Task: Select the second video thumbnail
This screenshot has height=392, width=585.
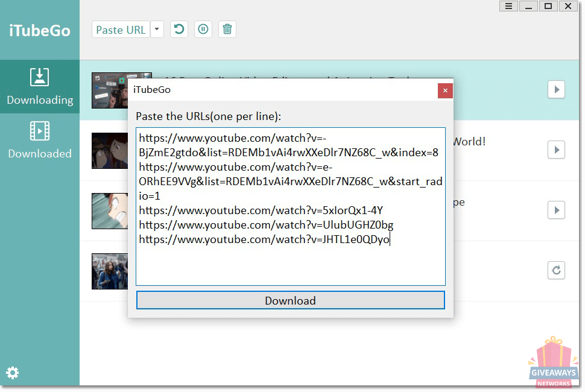Action: (110, 151)
